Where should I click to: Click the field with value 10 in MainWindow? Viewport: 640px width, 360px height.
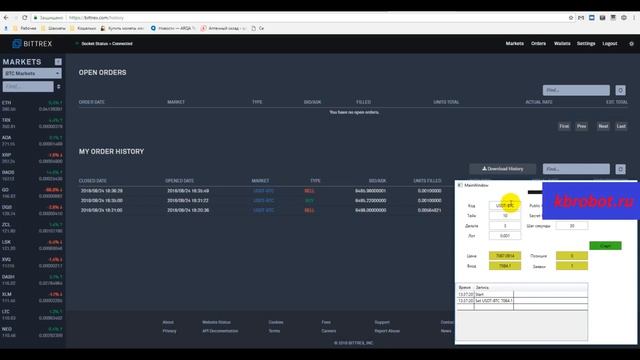pyautogui.click(x=505, y=216)
